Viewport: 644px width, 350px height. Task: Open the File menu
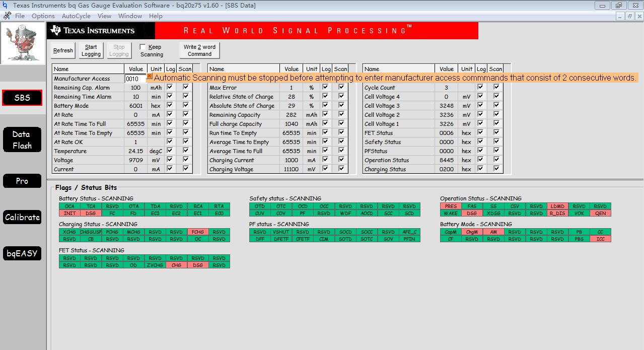click(20, 16)
